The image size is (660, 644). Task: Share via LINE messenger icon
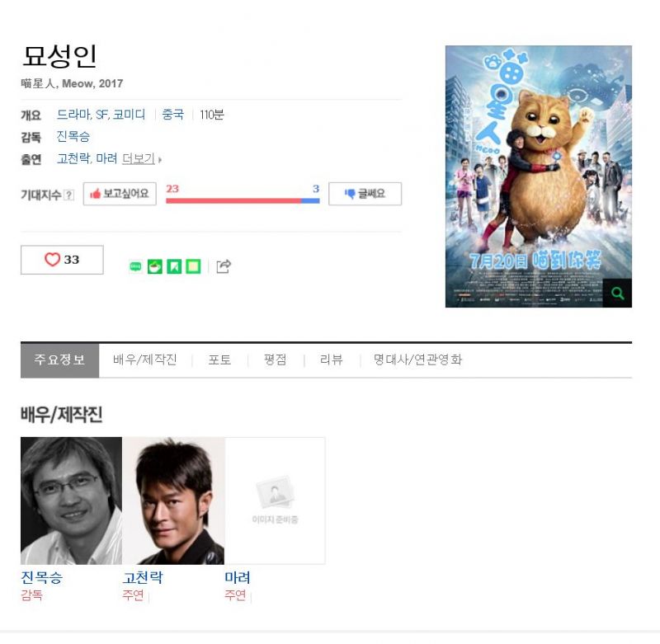[x=135, y=266]
